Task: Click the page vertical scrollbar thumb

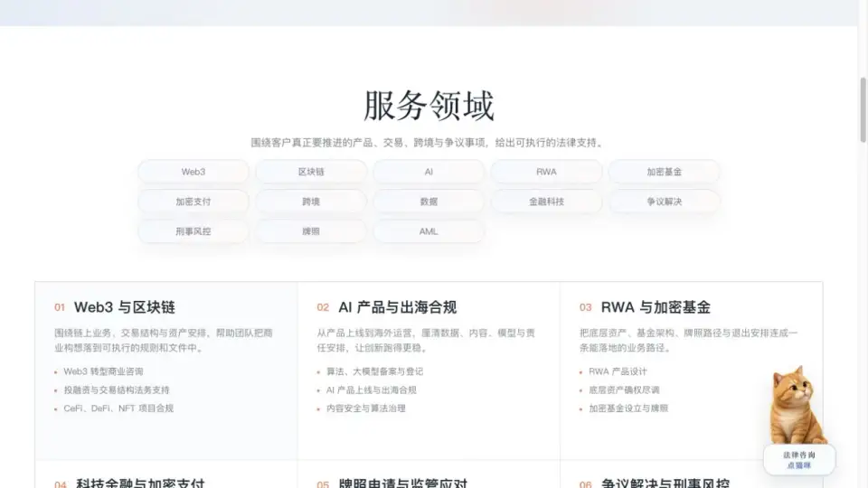Action: pyautogui.click(x=863, y=109)
